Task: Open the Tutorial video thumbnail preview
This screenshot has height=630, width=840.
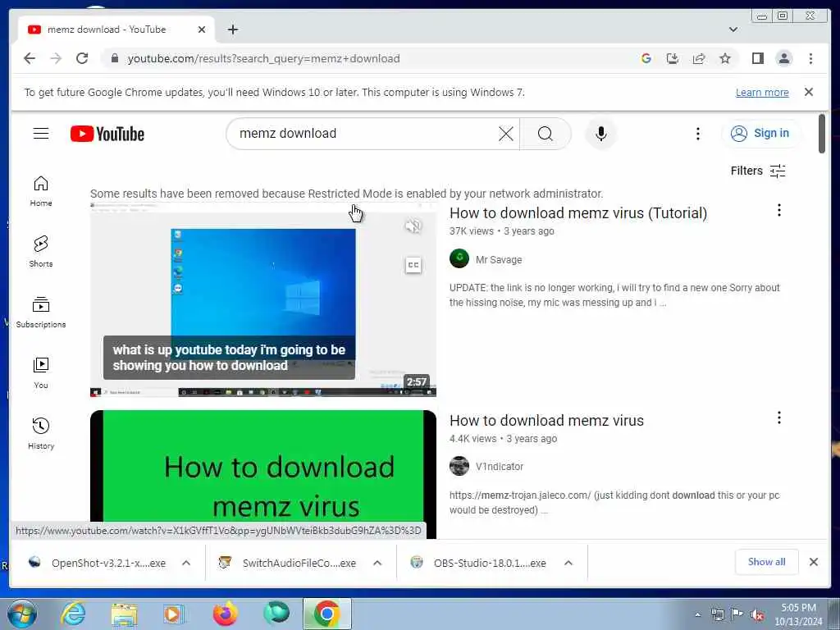Action: (263, 300)
